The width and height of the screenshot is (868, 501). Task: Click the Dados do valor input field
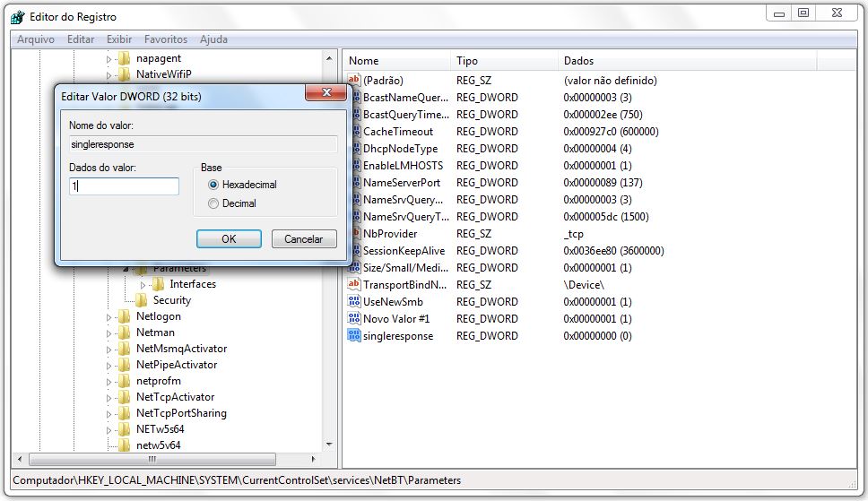125,186
